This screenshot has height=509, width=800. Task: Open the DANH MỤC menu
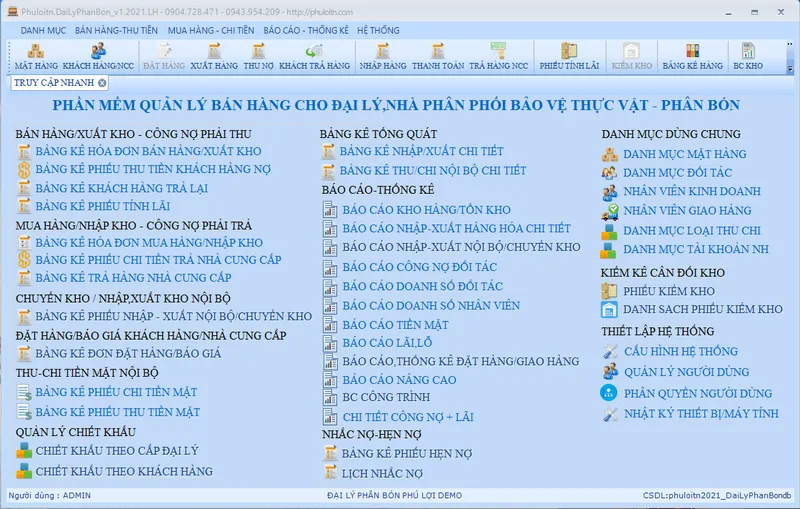point(43,31)
